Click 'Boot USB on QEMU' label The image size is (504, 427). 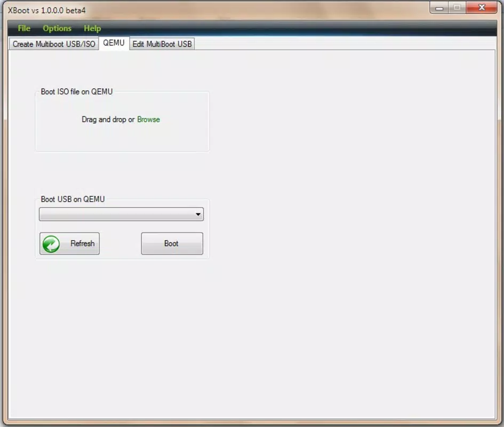point(73,199)
